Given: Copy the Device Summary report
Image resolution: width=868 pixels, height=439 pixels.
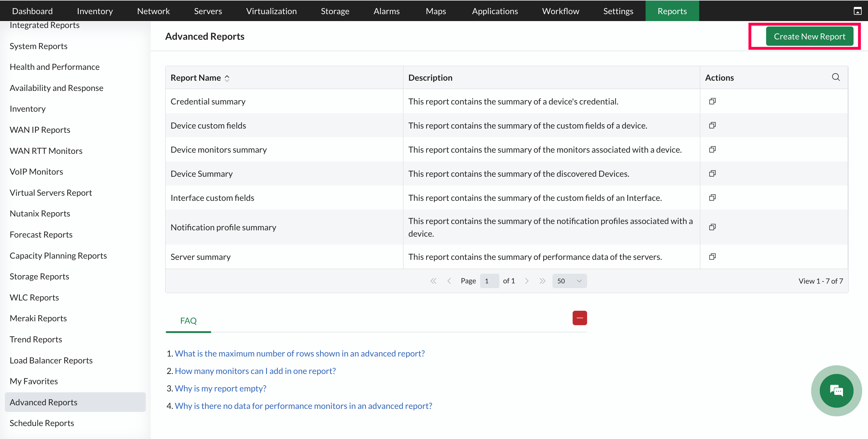Looking at the screenshot, I should 712,173.
